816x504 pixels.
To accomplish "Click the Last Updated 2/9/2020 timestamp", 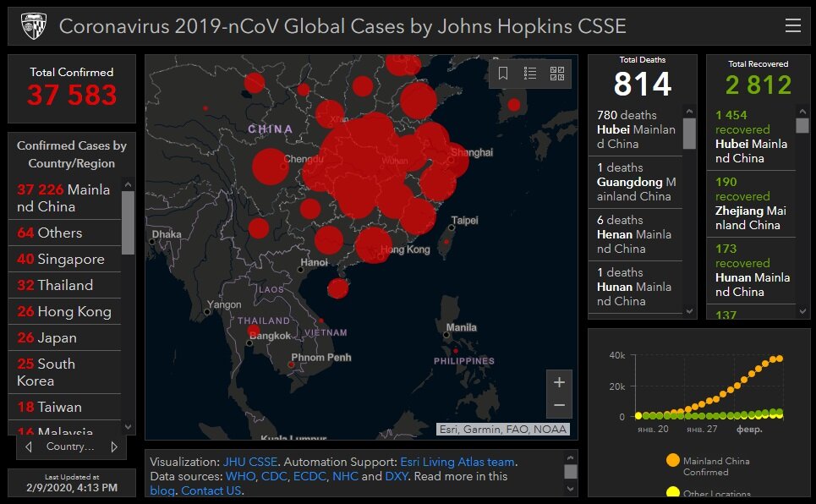I will (x=72, y=488).
